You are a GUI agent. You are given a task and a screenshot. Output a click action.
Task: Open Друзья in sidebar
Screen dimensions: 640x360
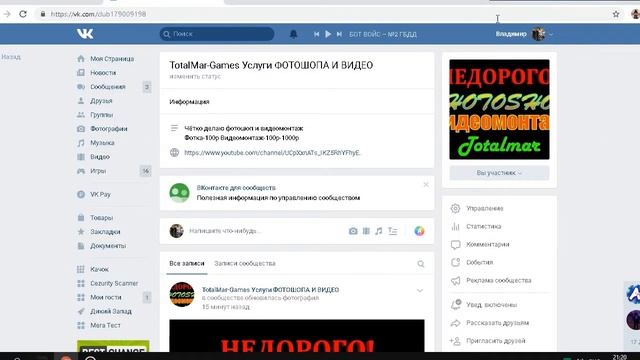[x=101, y=101]
